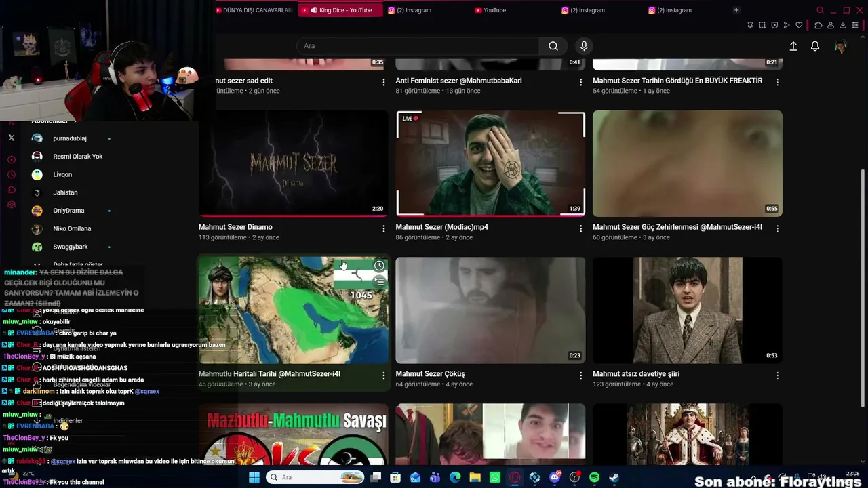The width and height of the screenshot is (868, 488).
Task: Open the History clock icon in sidebar
Action: click(x=12, y=175)
